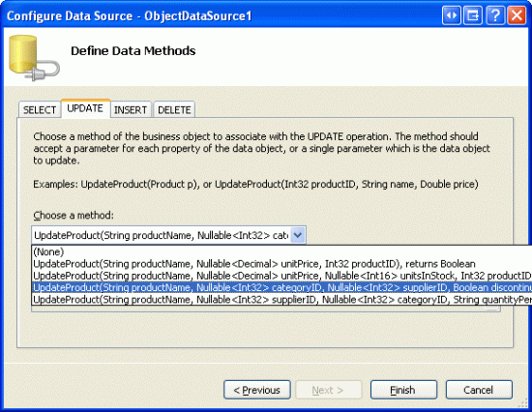Viewport: 532px width, 412px height.
Task: Pick the UpdateProduct option with Nullable<Int16> unitsInStock
Action: point(281,276)
